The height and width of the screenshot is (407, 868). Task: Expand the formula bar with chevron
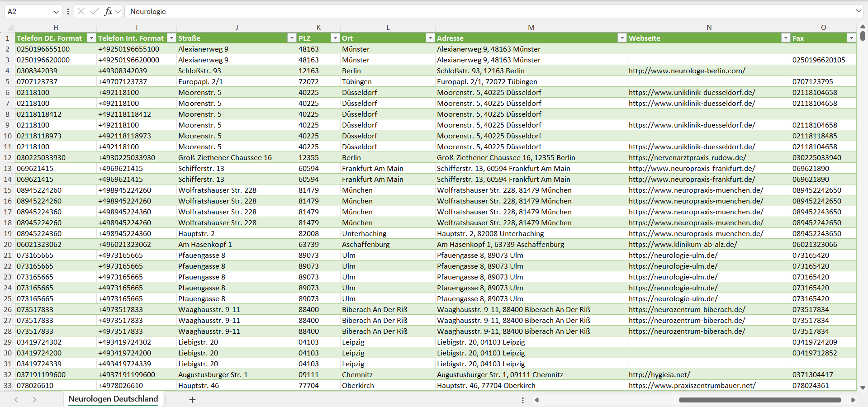[x=859, y=11]
